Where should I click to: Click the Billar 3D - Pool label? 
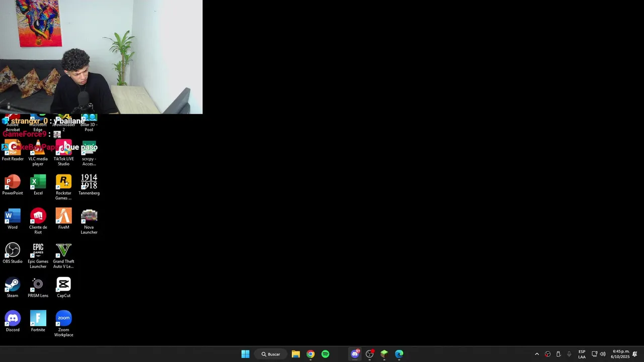tap(89, 127)
